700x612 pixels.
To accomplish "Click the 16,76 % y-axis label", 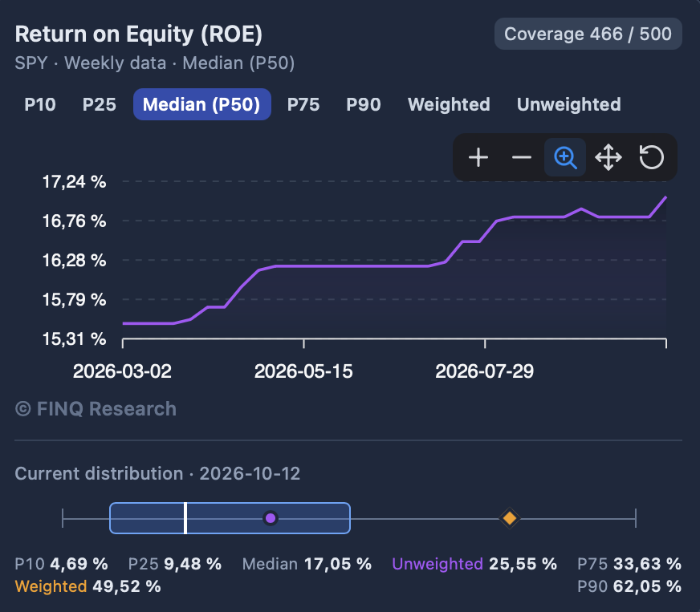I will pos(74,221).
